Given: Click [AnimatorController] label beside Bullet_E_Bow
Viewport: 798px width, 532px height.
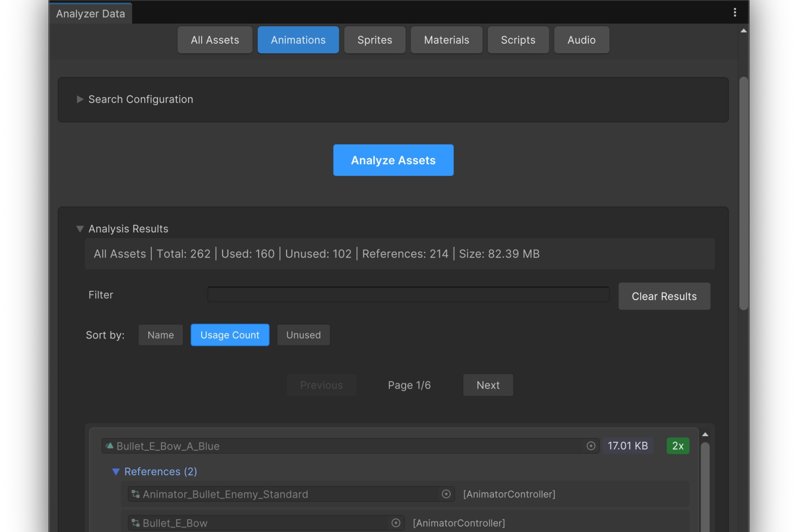Looking at the screenshot, I should 459,523.
